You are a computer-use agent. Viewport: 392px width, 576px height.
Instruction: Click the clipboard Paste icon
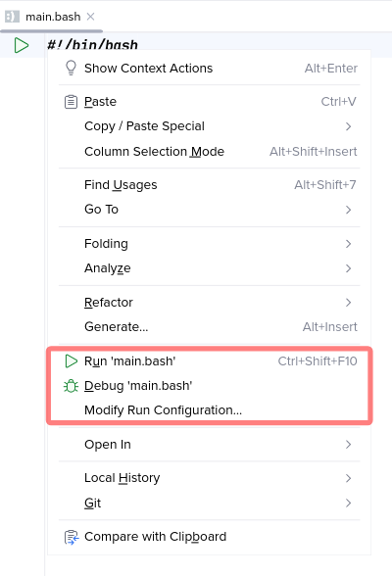point(71,102)
